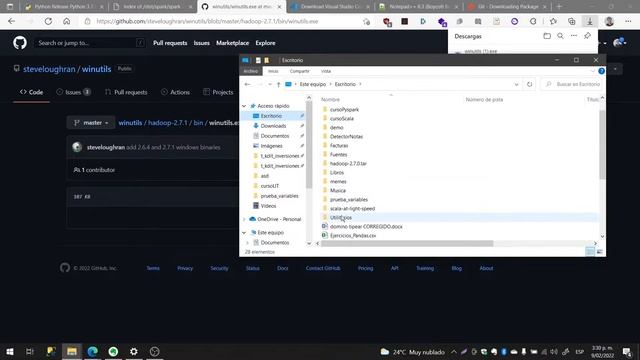The height and width of the screenshot is (360, 640).
Task: Open Explorer help icon
Action: [601, 71]
